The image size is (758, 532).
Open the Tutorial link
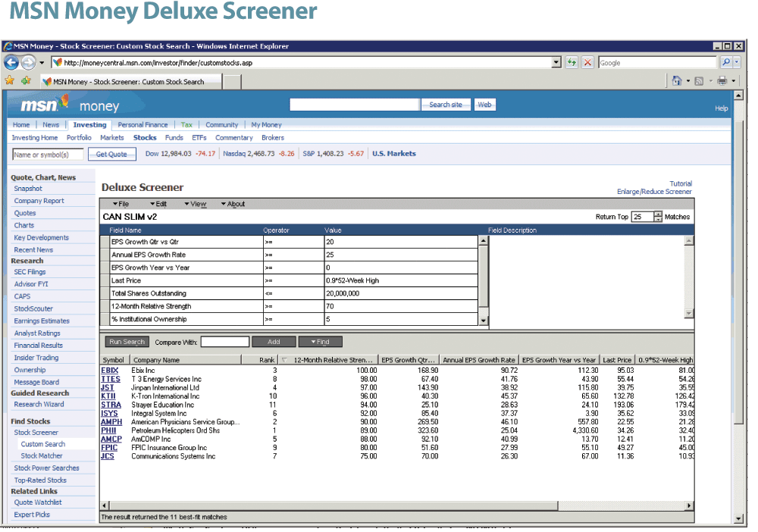click(681, 183)
